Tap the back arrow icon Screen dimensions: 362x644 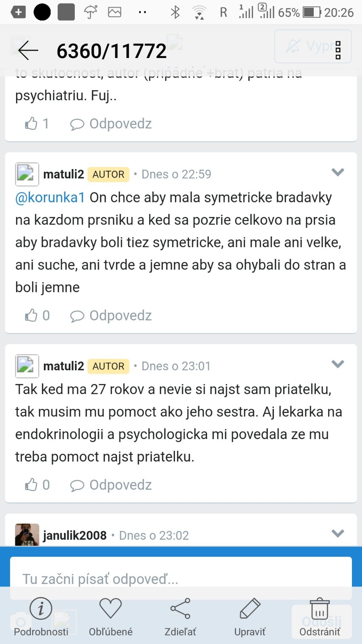coord(28,51)
